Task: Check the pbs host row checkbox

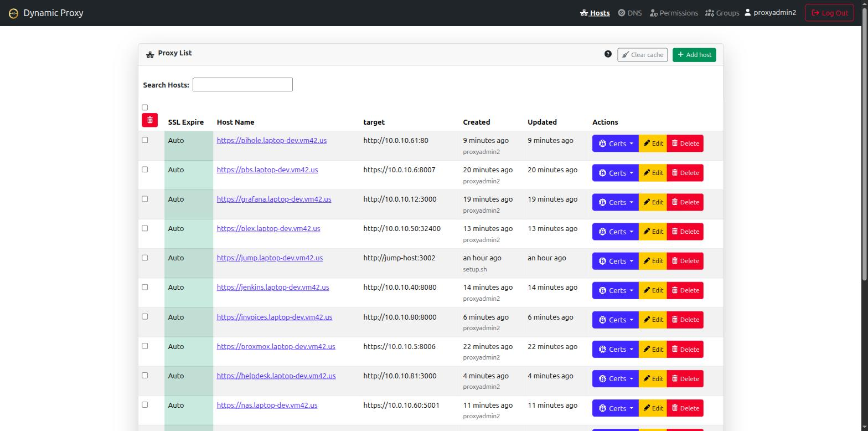Action: pyautogui.click(x=145, y=170)
